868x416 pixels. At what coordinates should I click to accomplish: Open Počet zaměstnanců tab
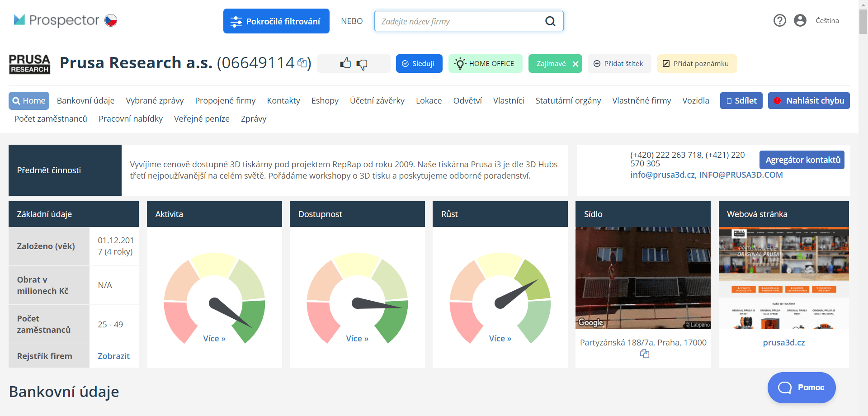(x=51, y=119)
